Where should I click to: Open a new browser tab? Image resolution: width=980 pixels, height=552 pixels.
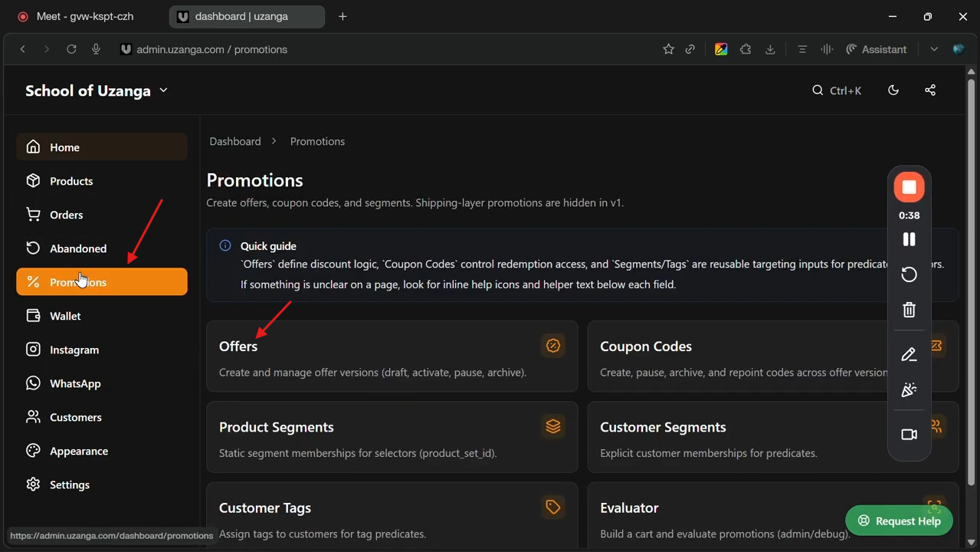343,16
